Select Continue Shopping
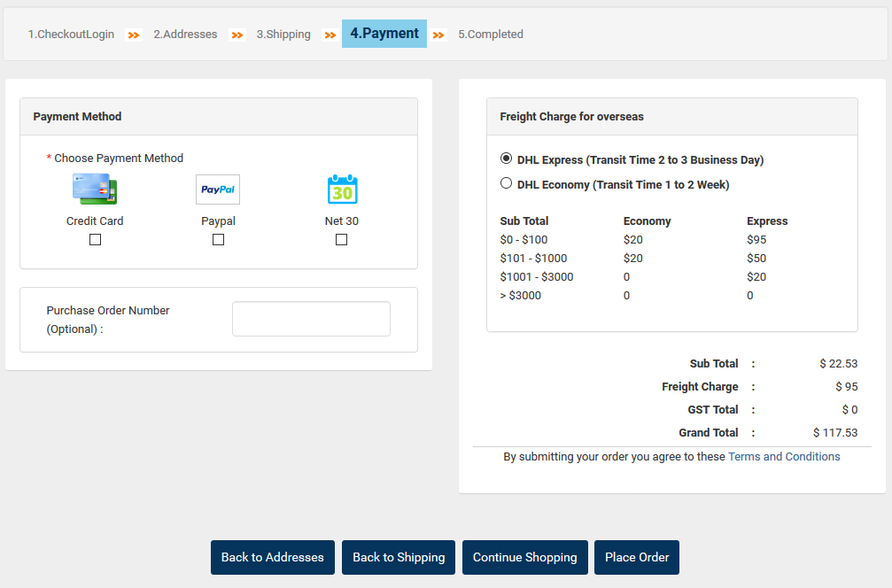The image size is (892, 588). 524,557
